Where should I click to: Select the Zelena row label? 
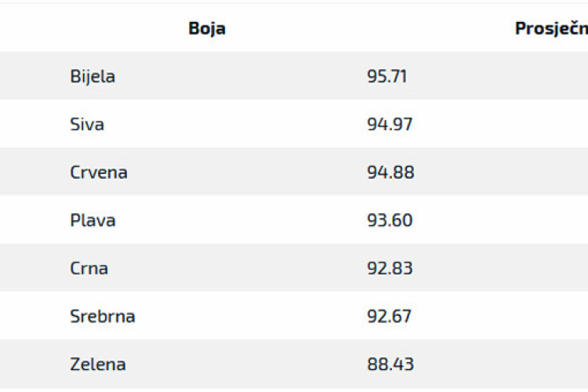pyautogui.click(x=97, y=365)
